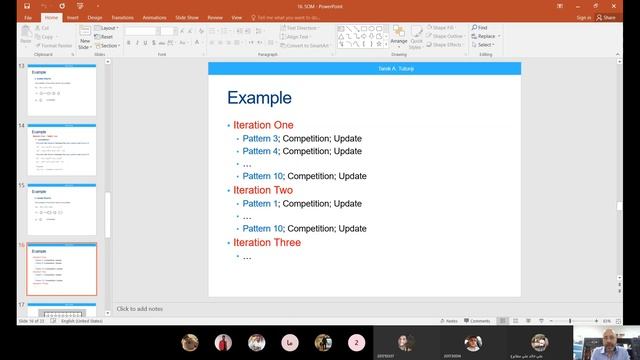Click Replace in Editing group
Viewport: 640px width, 360px height.
(x=486, y=36)
